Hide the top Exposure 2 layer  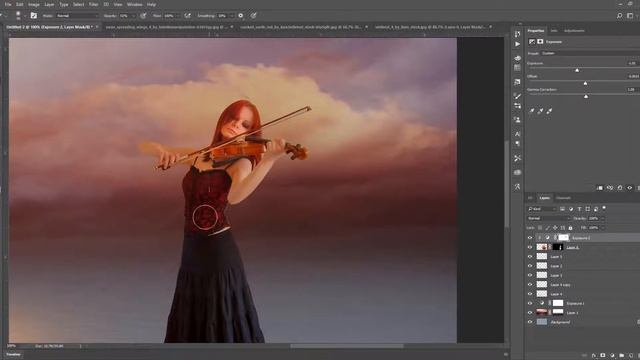click(530, 238)
